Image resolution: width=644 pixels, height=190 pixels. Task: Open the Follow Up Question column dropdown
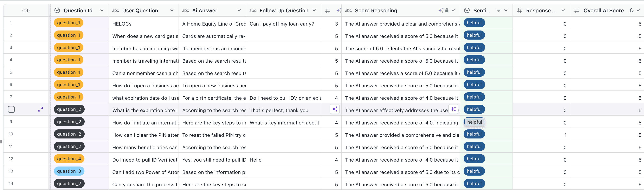[314, 11]
